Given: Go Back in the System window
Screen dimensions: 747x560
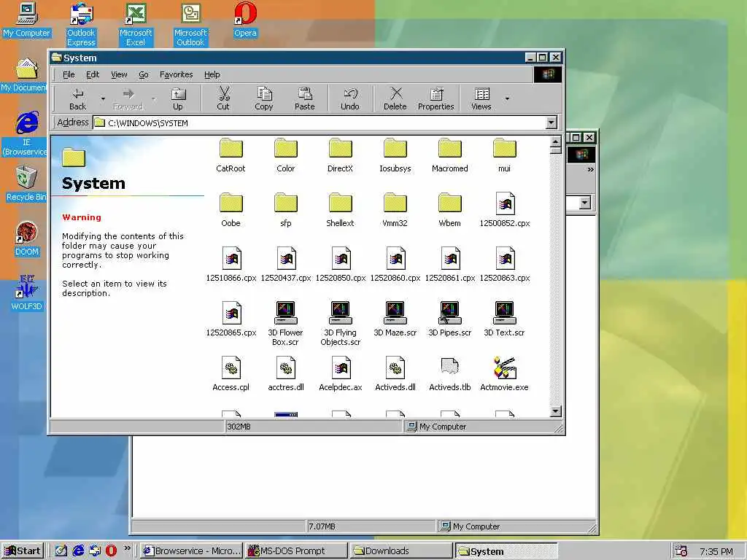Looking at the screenshot, I should [77, 99].
